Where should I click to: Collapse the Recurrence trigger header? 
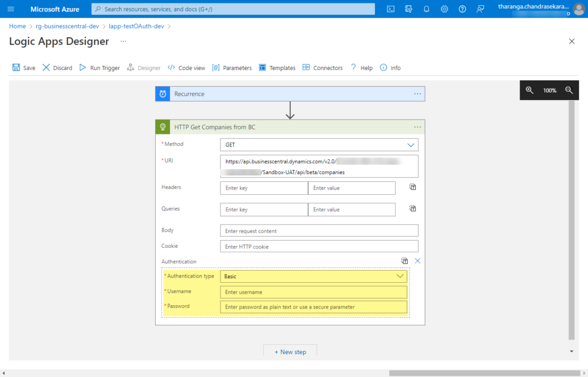click(290, 94)
